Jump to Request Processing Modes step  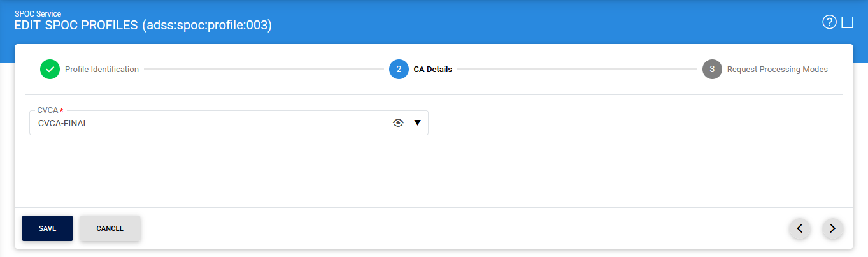coord(778,70)
